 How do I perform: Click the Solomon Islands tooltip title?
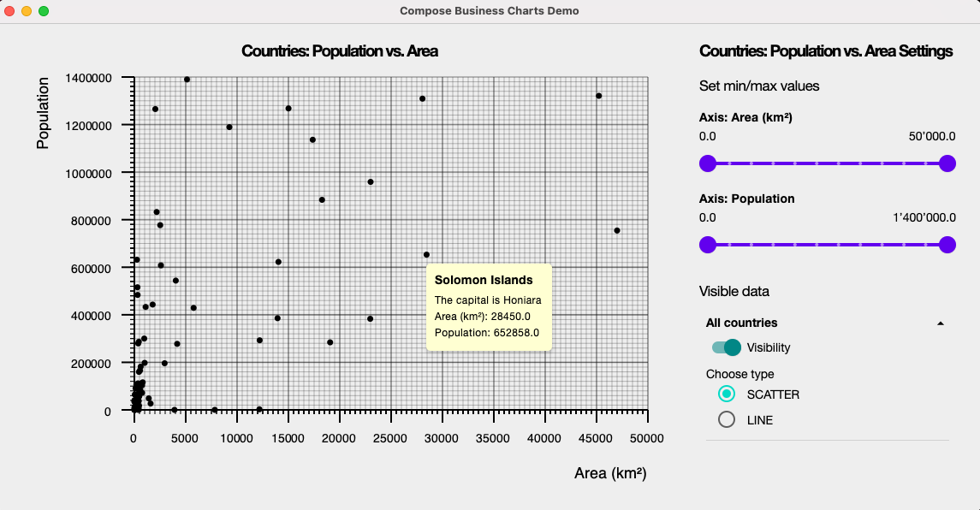484,280
